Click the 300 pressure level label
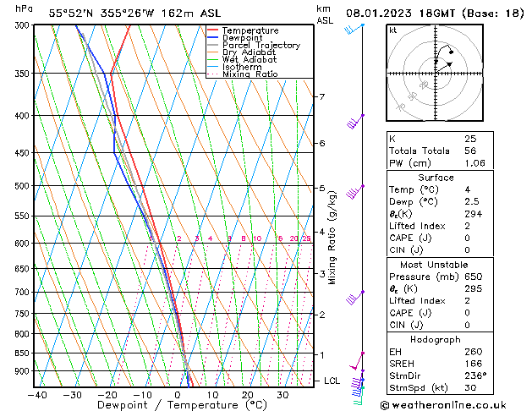 (x=24, y=25)
